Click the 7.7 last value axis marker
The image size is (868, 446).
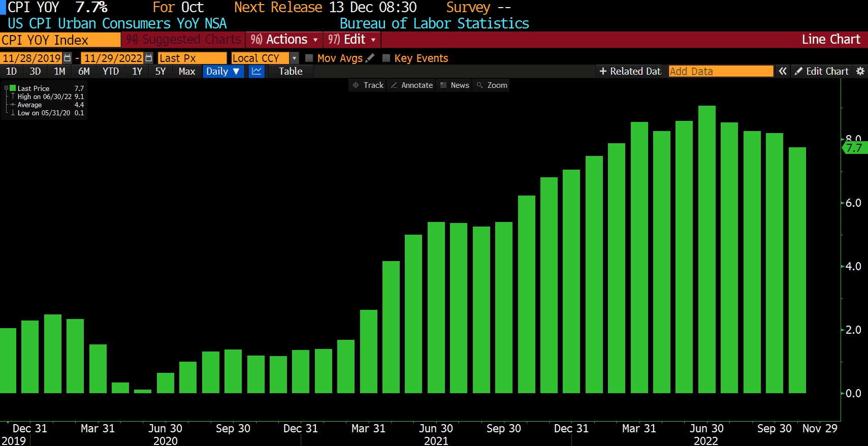point(855,148)
